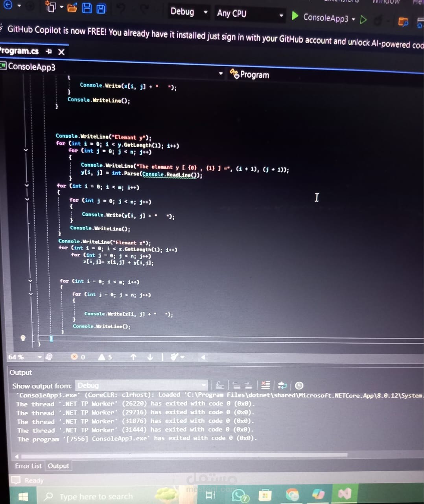Toggle word wrap in the Output window
The width and height of the screenshot is (424, 504).
tap(282, 385)
